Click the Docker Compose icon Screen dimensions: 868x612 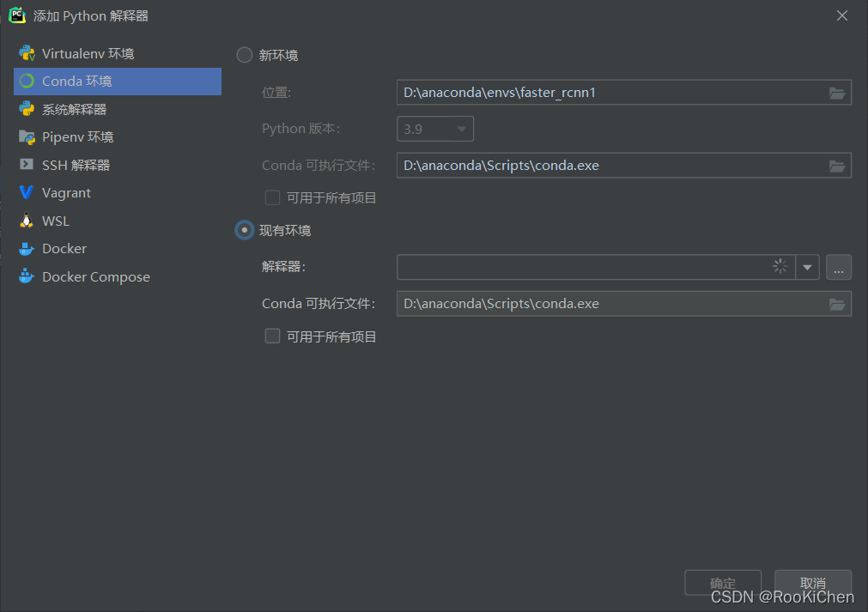pyautogui.click(x=26, y=276)
